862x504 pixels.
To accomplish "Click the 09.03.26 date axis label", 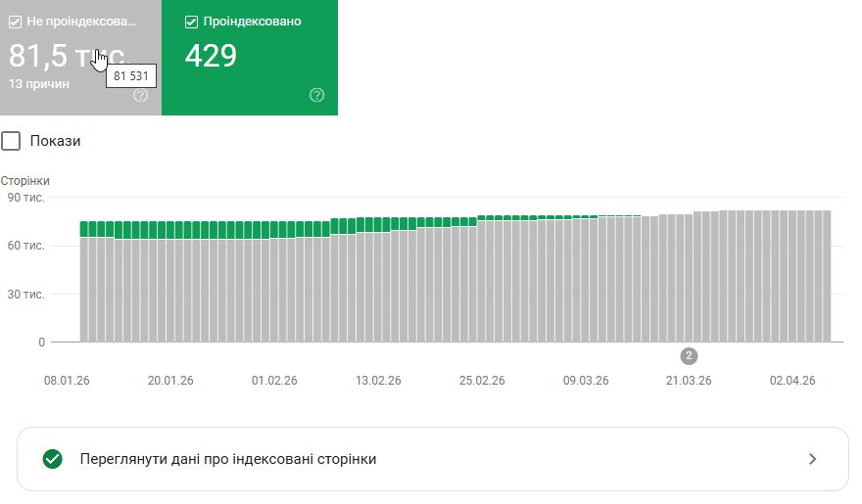I will tap(586, 381).
